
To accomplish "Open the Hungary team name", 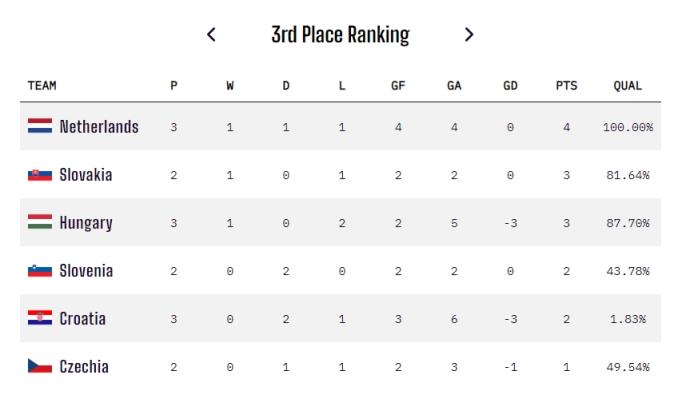I will click(x=86, y=223).
